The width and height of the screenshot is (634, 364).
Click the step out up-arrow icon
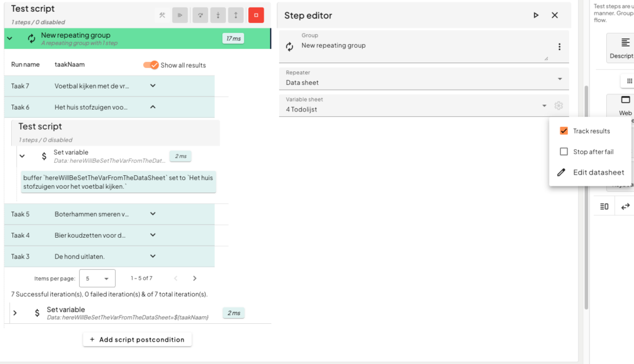click(x=235, y=15)
